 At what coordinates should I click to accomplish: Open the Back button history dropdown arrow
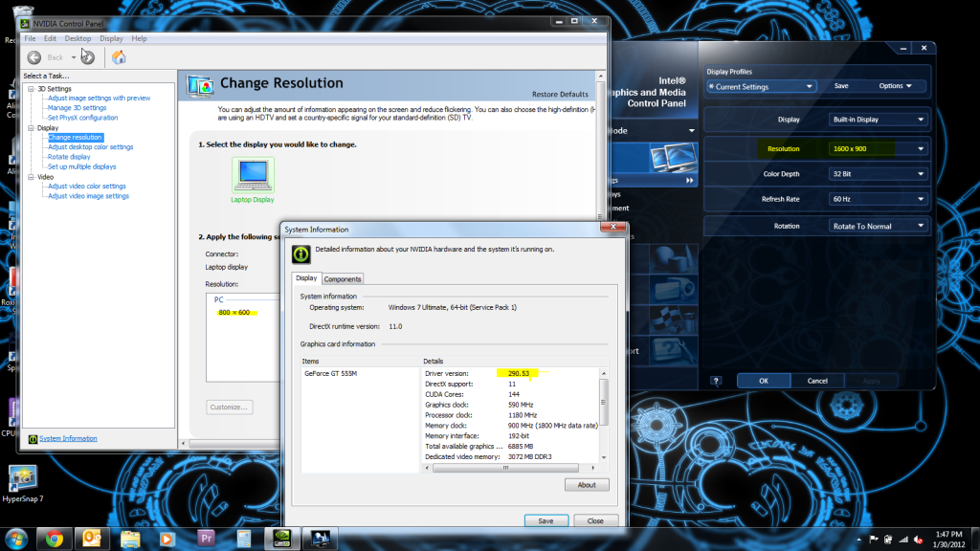[x=73, y=57]
